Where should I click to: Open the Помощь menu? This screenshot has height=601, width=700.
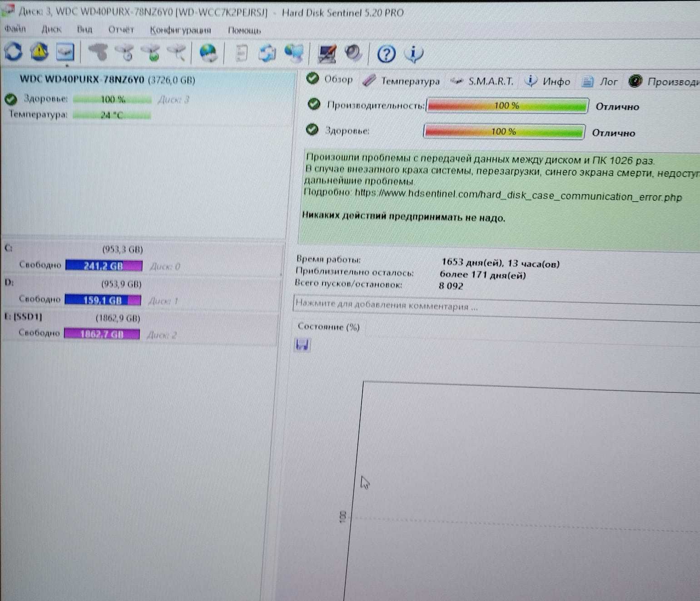[244, 30]
